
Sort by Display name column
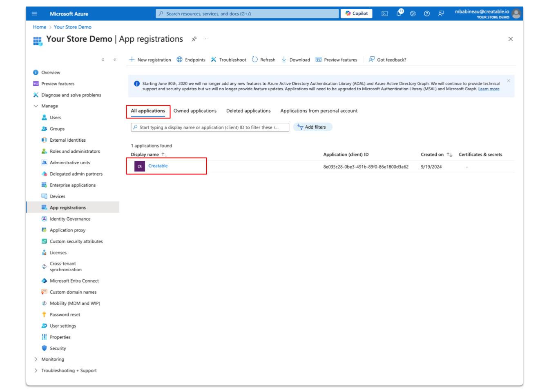click(149, 154)
